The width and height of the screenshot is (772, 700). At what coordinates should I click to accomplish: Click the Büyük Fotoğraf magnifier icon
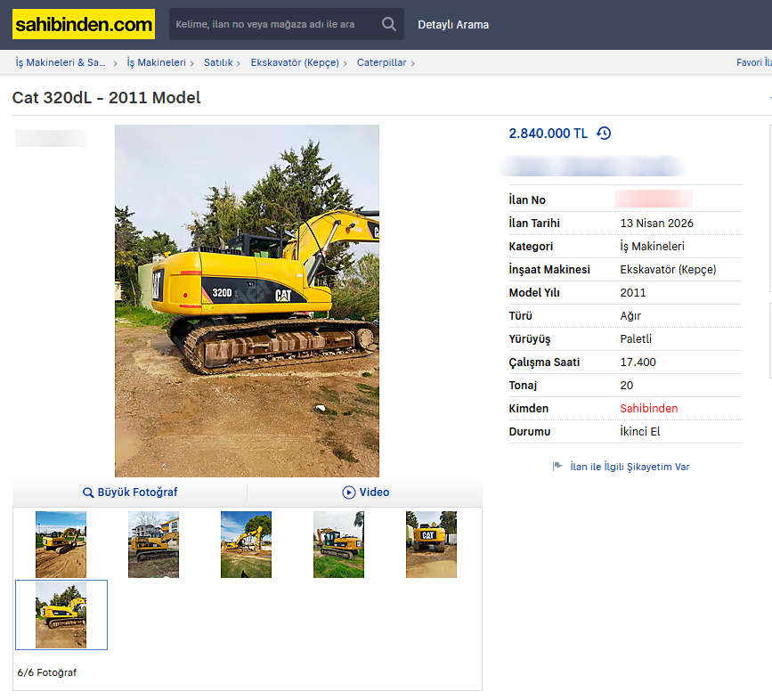[x=88, y=492]
